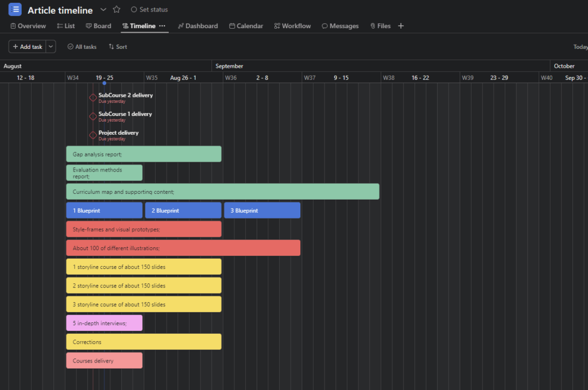The height and width of the screenshot is (390, 588).
Task: Select the 1 Blueprint task bar
Action: pos(105,210)
